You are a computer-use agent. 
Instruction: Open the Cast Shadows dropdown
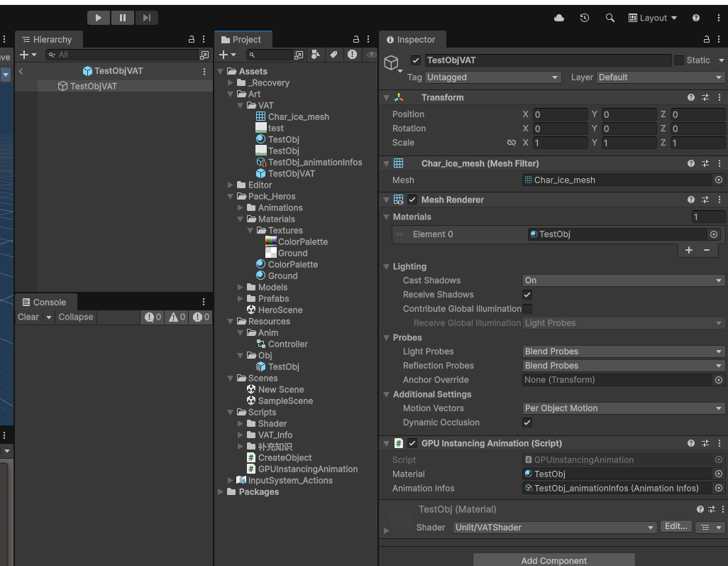click(623, 281)
